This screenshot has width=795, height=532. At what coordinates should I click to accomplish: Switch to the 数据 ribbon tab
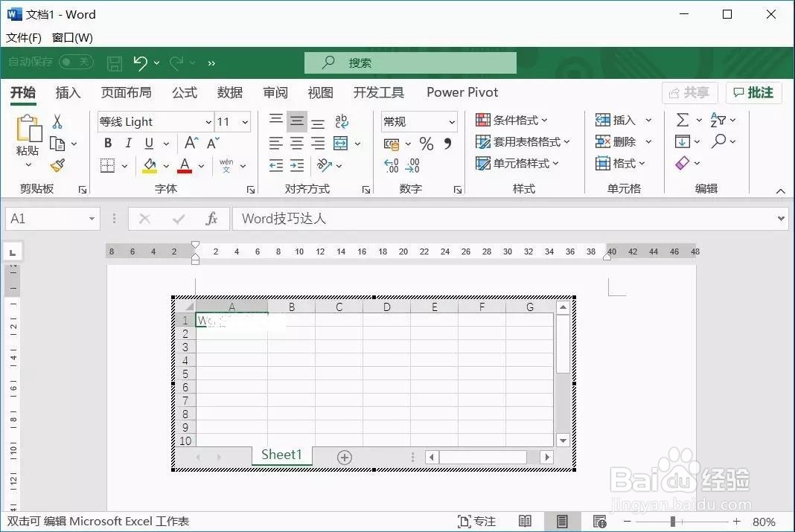[230, 92]
